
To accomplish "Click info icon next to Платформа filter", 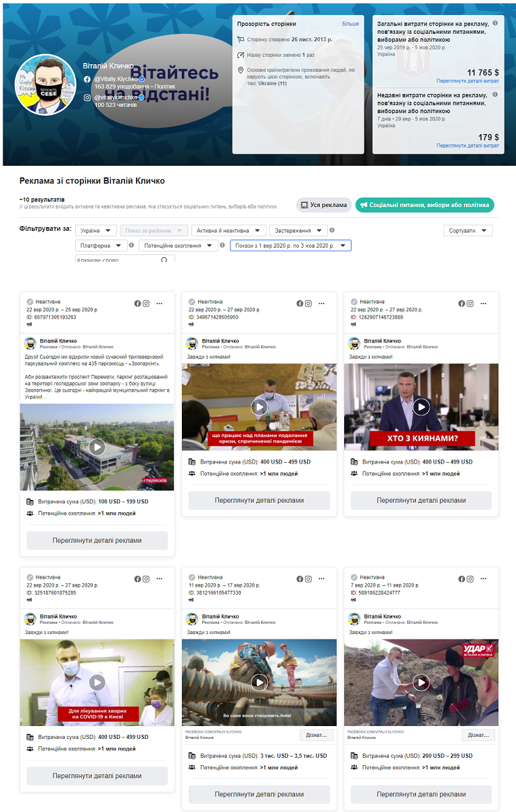I will tap(131, 246).
